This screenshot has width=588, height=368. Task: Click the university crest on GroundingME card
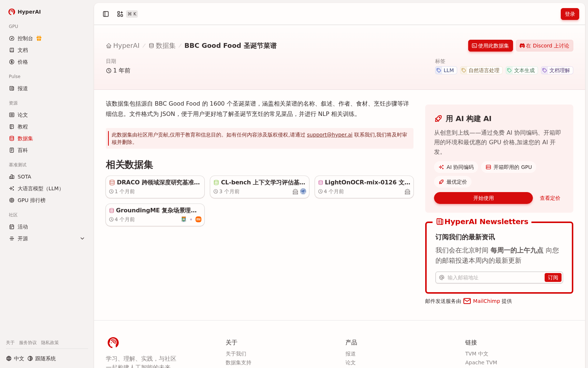[184, 219]
